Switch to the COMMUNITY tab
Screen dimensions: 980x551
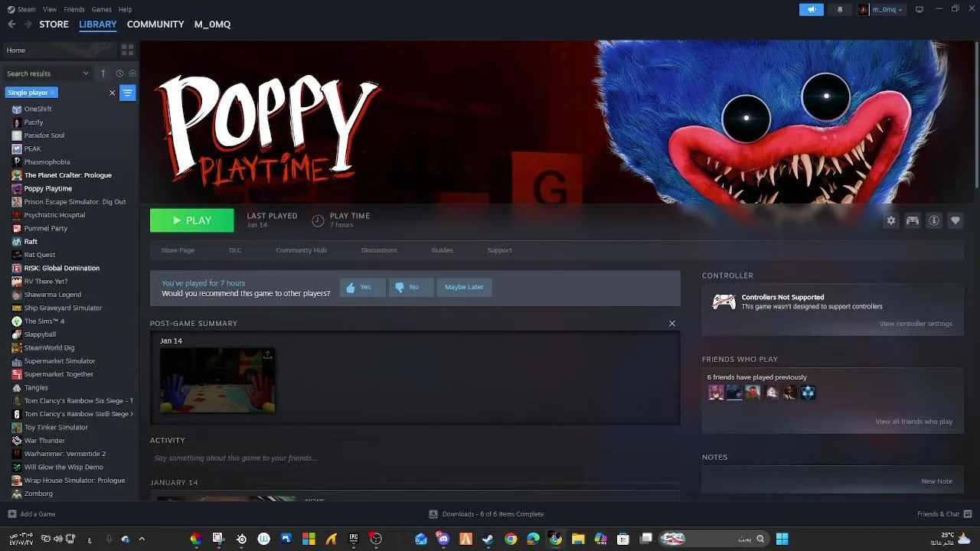tap(155, 24)
